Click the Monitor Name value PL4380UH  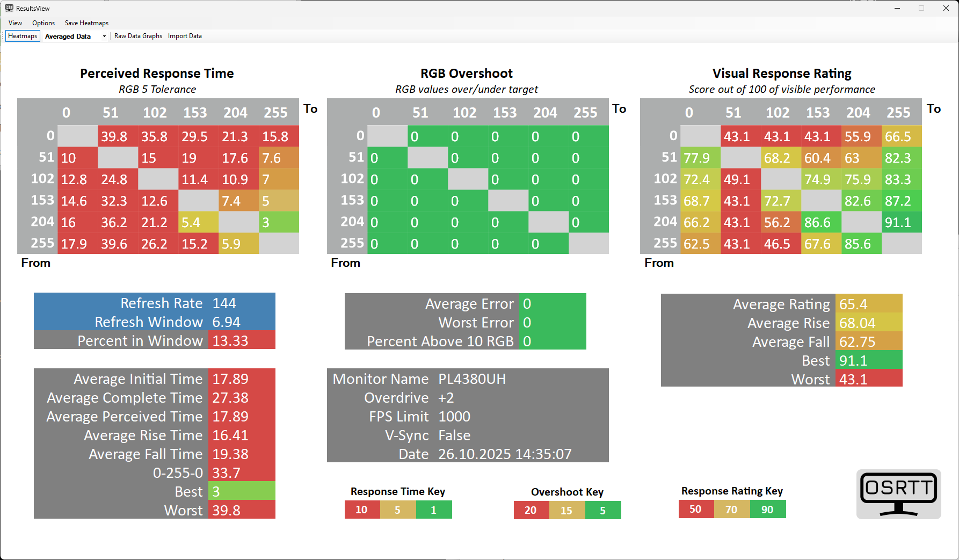pos(472,379)
